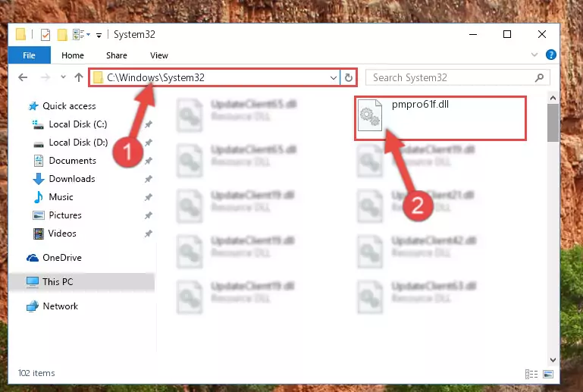Click the scroll up arrow of file list

[x=553, y=98]
